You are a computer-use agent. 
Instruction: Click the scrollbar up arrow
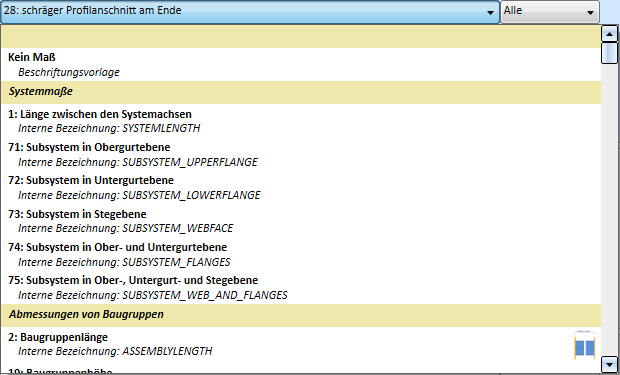[609, 34]
